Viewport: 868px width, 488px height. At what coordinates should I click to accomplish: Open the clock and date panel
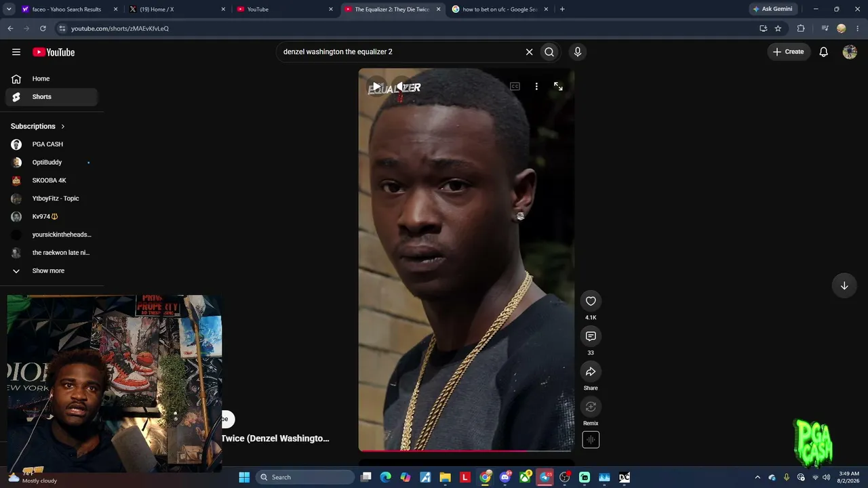[x=849, y=477]
